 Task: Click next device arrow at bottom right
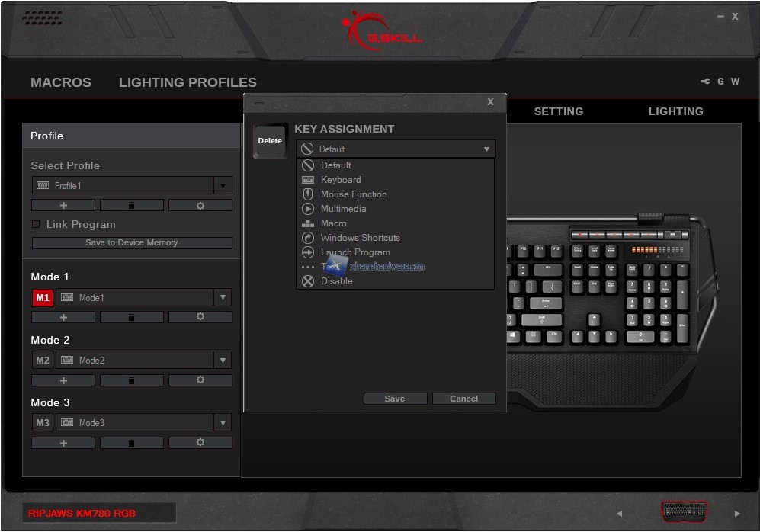click(736, 514)
